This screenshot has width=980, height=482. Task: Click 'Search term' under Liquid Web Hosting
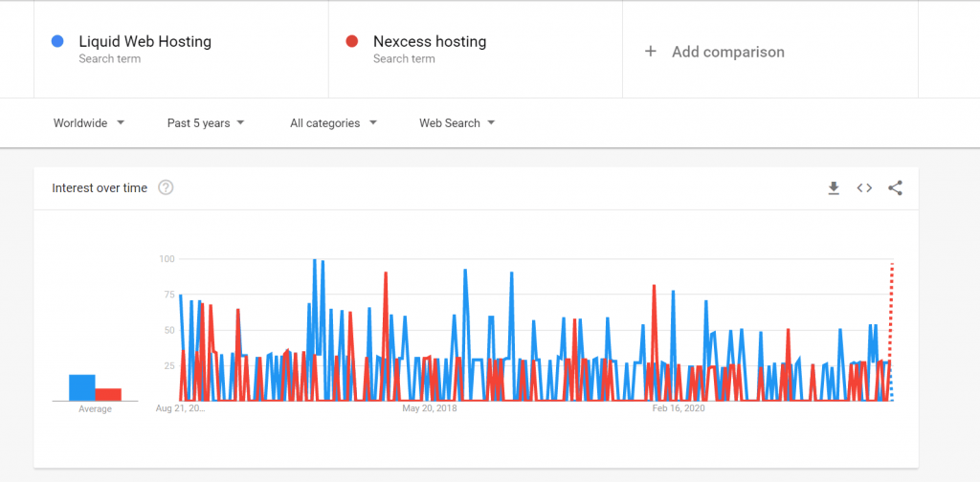109,59
